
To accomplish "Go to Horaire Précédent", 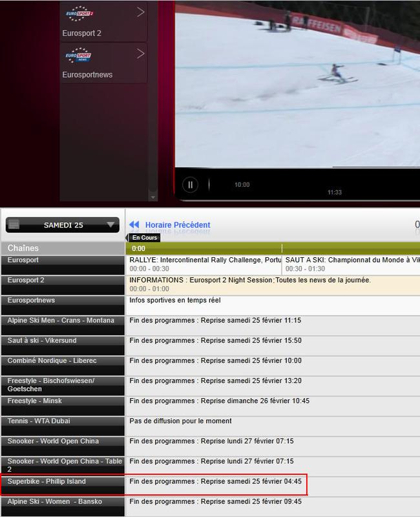I will pos(178,225).
